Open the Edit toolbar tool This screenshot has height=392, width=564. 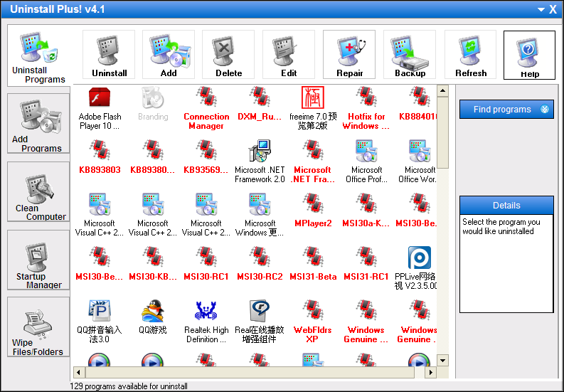tap(289, 55)
